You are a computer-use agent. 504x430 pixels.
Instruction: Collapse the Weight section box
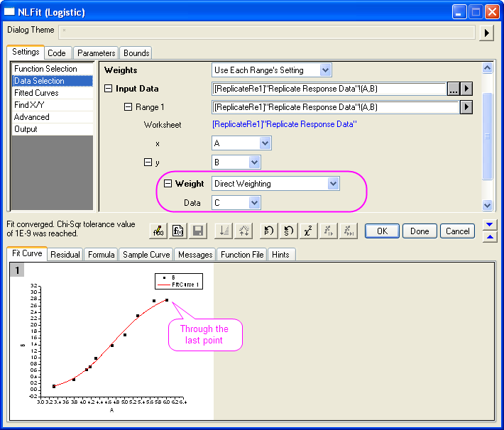point(168,184)
